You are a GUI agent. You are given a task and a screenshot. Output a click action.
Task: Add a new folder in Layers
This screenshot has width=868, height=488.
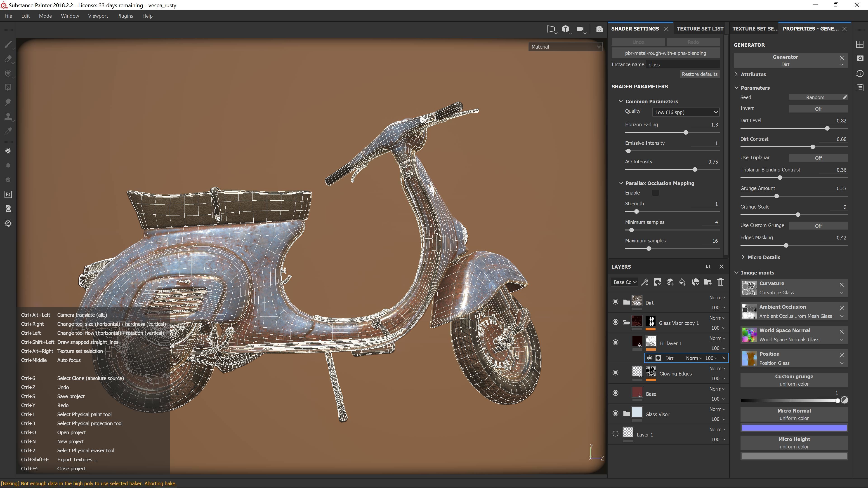(708, 282)
